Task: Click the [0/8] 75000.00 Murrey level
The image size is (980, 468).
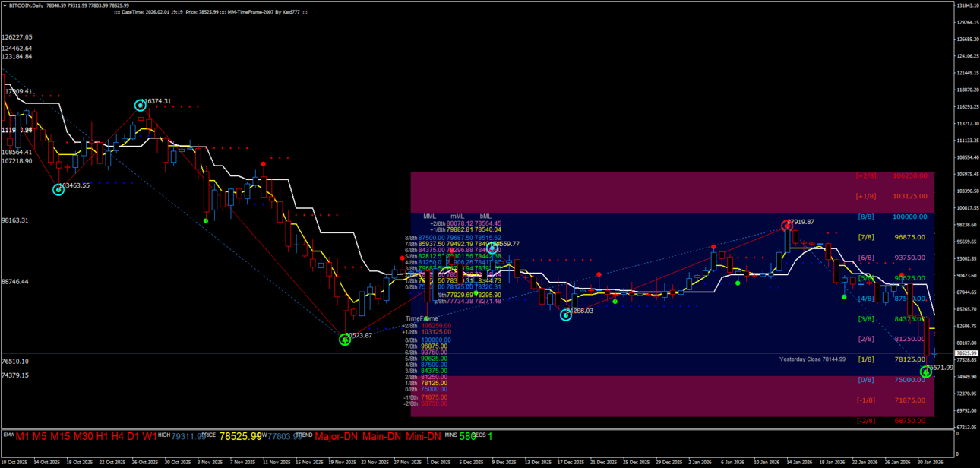Action: click(x=893, y=380)
